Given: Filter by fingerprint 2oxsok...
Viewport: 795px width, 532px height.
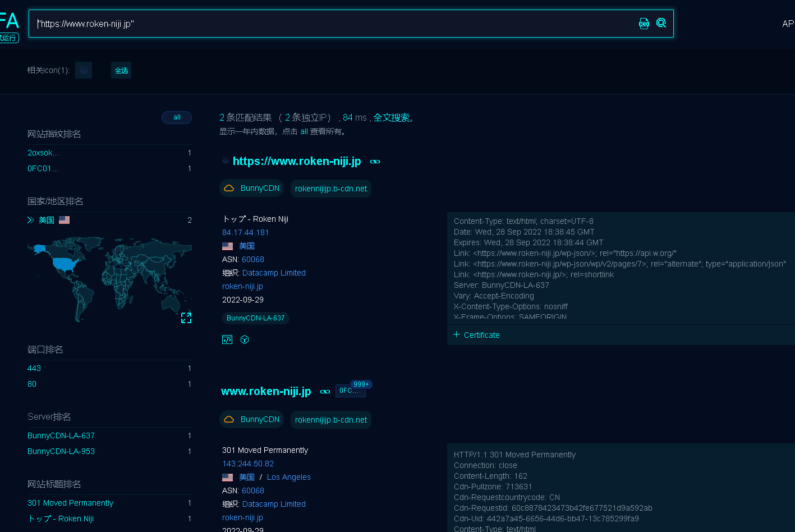Looking at the screenshot, I should pos(43,153).
